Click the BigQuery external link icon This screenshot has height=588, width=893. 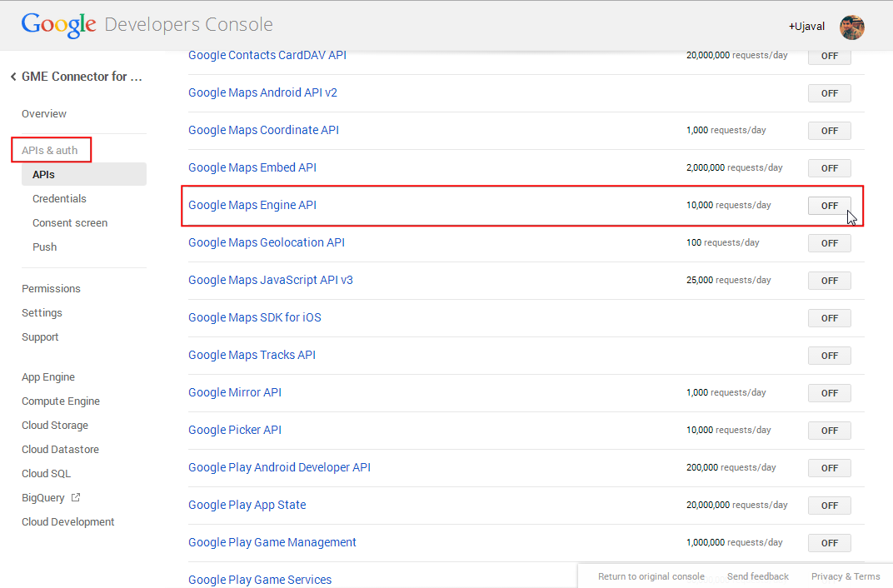point(76,498)
